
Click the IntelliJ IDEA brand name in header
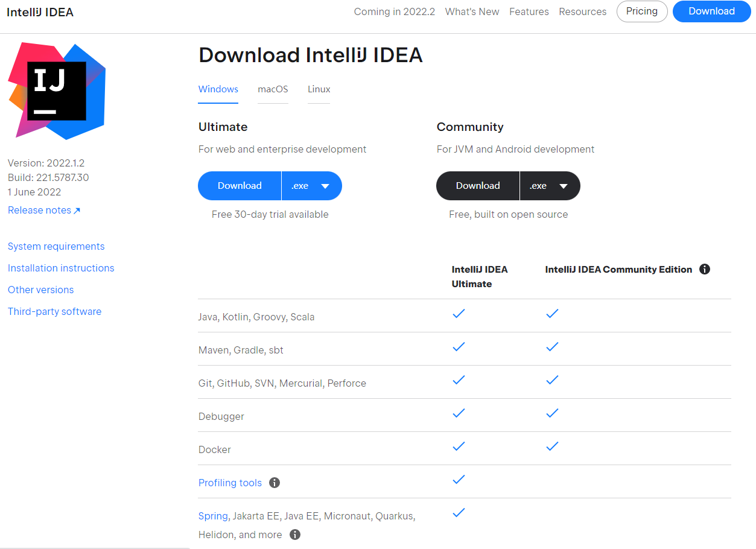pos(40,12)
